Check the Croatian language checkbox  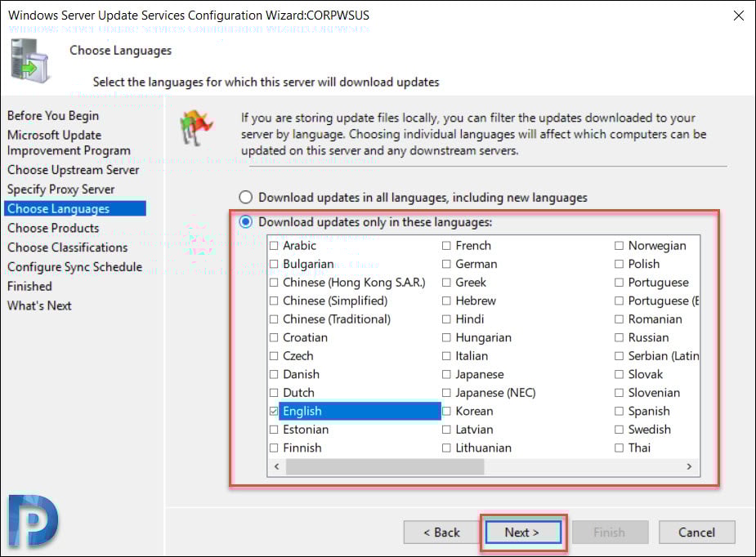click(274, 337)
